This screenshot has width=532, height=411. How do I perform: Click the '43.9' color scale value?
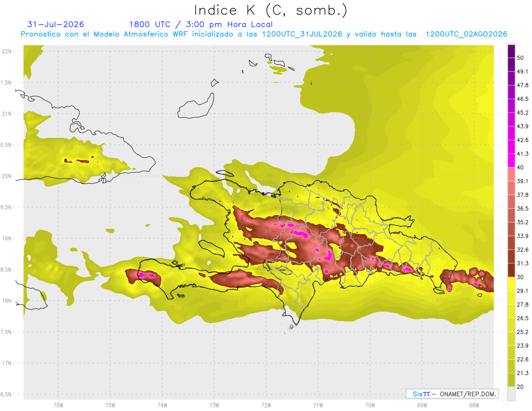[523, 126]
